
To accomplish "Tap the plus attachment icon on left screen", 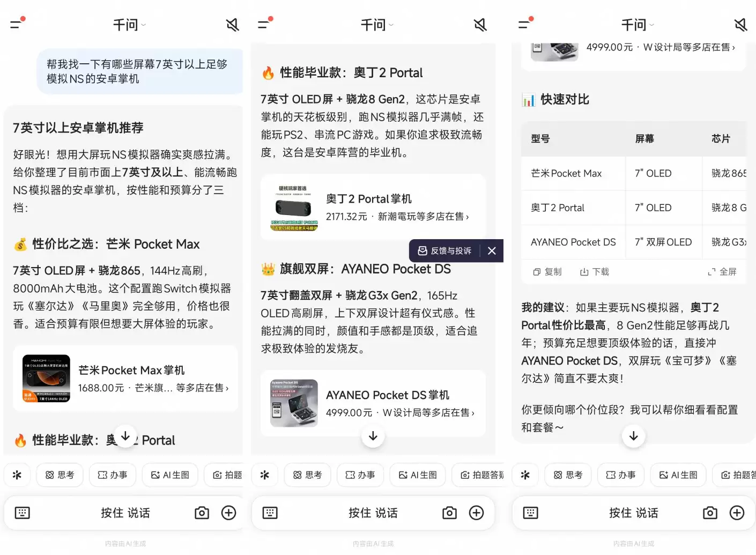I will 229,513.
